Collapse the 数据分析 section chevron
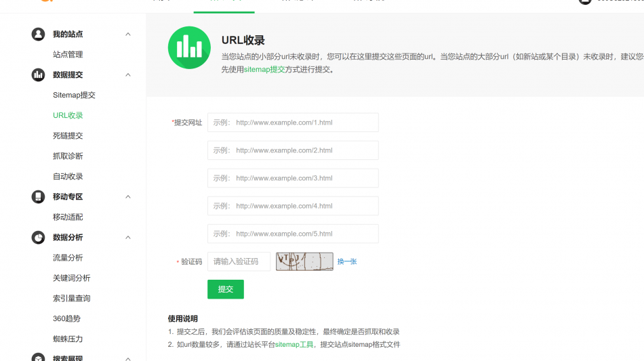This screenshot has height=361, width=644. pyautogui.click(x=128, y=237)
